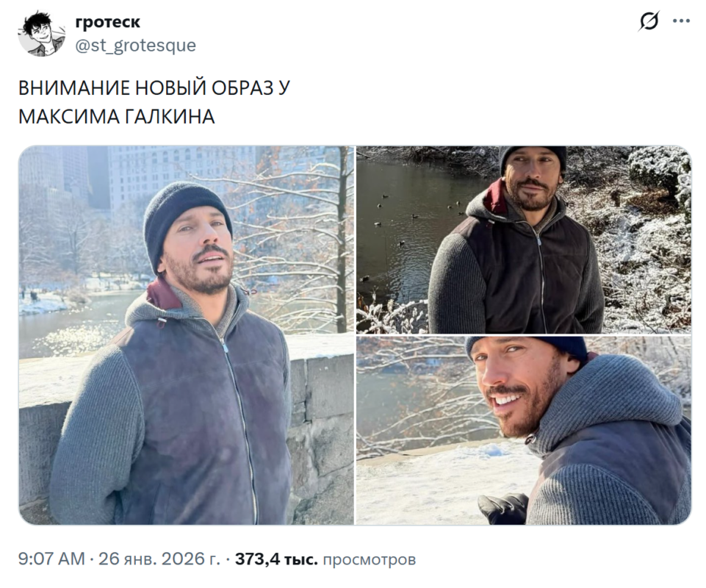
Task: Click the vest zipper in left photo
Action: [237, 419]
